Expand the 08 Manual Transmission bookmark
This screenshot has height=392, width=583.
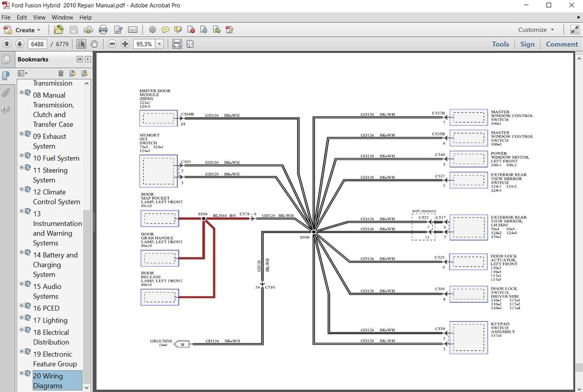point(21,92)
